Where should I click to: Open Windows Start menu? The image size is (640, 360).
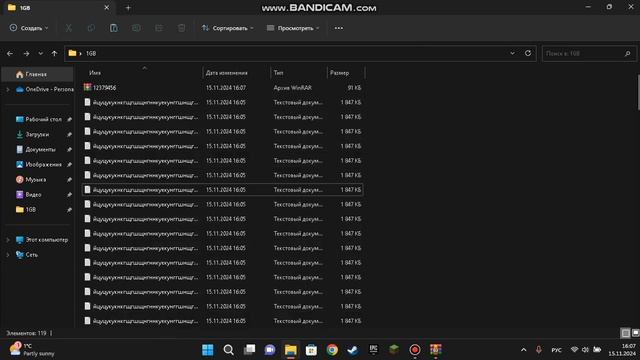click(x=208, y=350)
